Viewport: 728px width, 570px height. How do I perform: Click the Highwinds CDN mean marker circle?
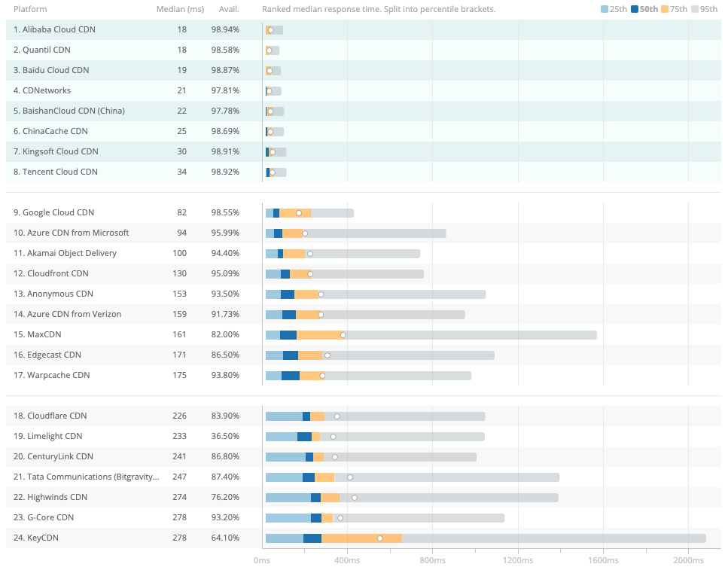coord(355,498)
